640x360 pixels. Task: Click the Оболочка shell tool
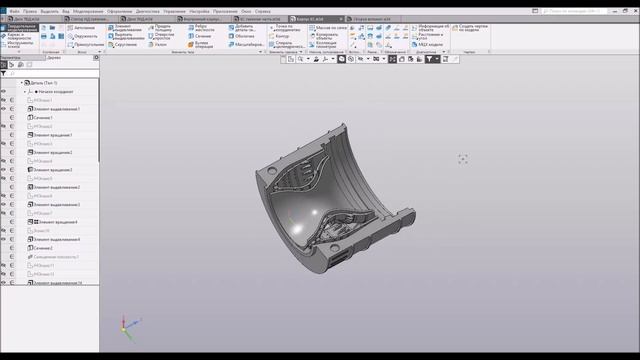[241, 36]
